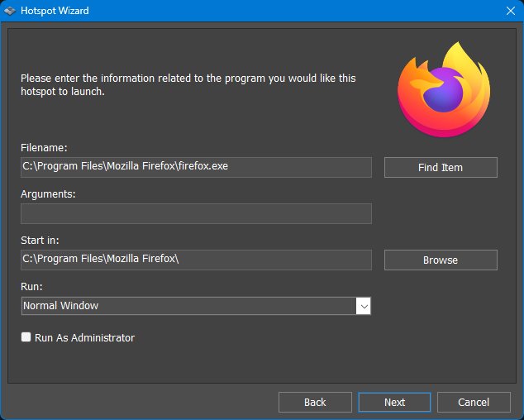Click the Run: label
524x420 pixels.
(31, 287)
